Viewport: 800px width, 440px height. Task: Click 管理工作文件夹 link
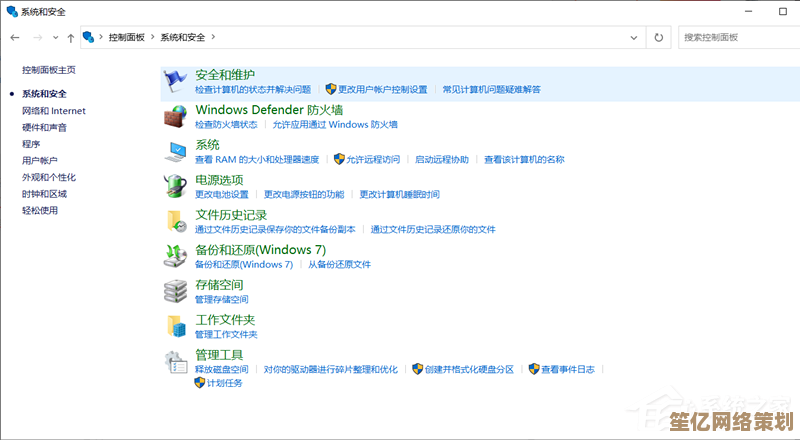(226, 334)
